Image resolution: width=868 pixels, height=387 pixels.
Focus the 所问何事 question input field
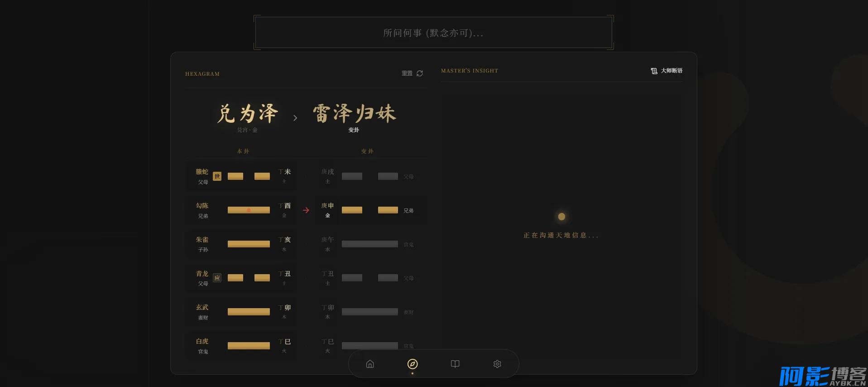click(433, 33)
